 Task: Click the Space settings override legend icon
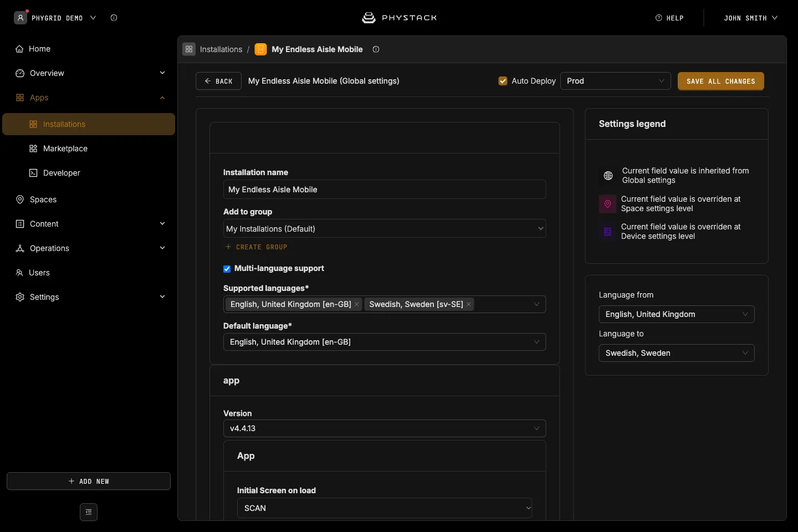coord(607,204)
